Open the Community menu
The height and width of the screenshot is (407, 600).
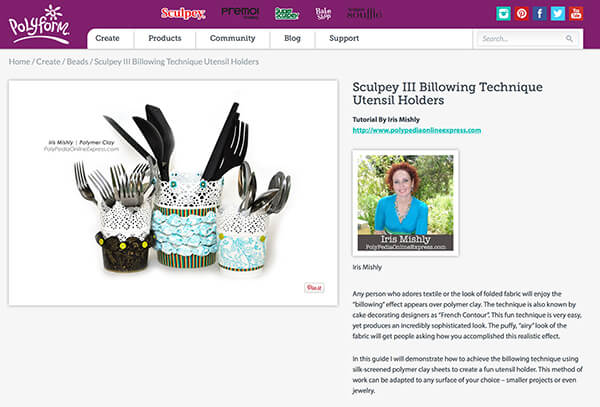[x=233, y=38]
